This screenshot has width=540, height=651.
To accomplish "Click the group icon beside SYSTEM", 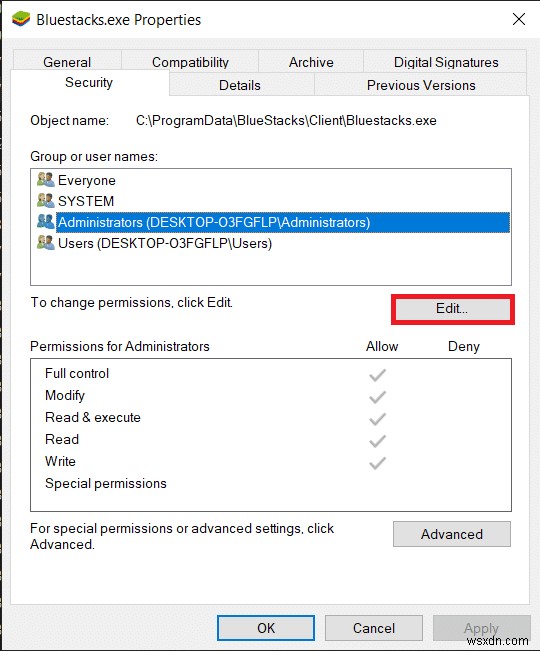I will point(46,201).
